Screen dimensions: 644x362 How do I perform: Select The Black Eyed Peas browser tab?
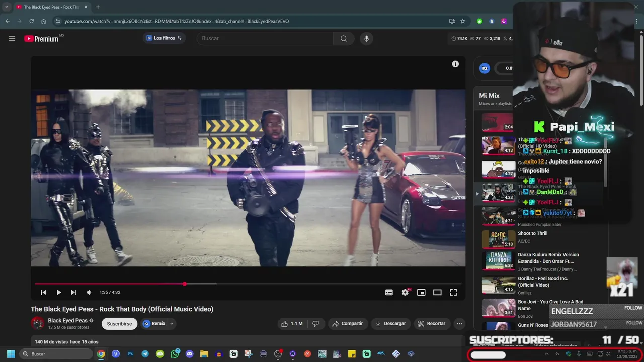(x=52, y=7)
